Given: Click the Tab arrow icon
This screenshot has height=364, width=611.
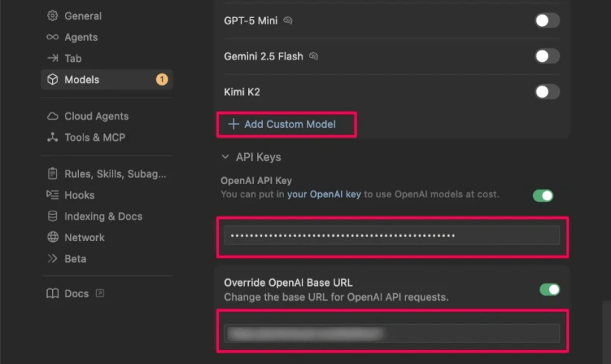Looking at the screenshot, I should tap(52, 58).
